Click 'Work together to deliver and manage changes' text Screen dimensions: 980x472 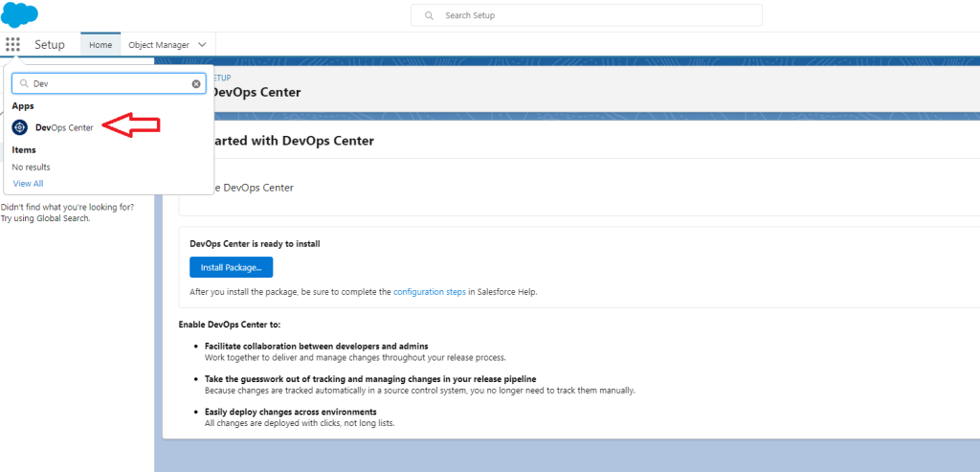[x=355, y=358]
